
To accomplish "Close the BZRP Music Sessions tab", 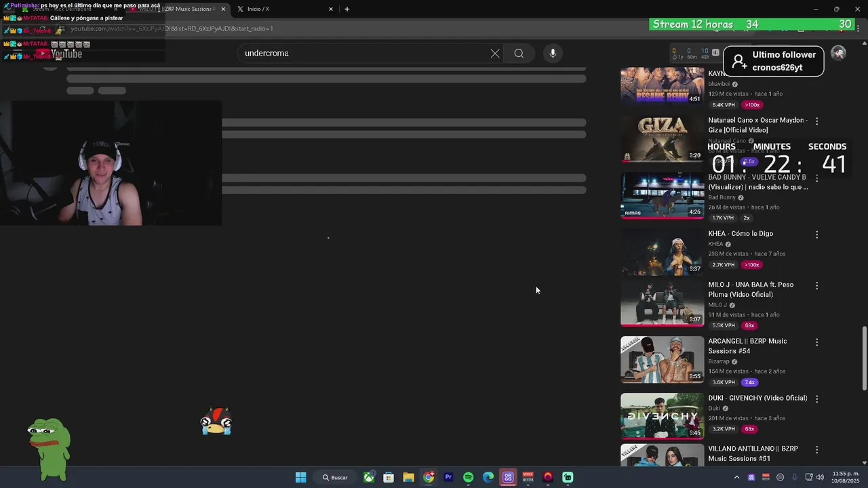I will 223,9.
